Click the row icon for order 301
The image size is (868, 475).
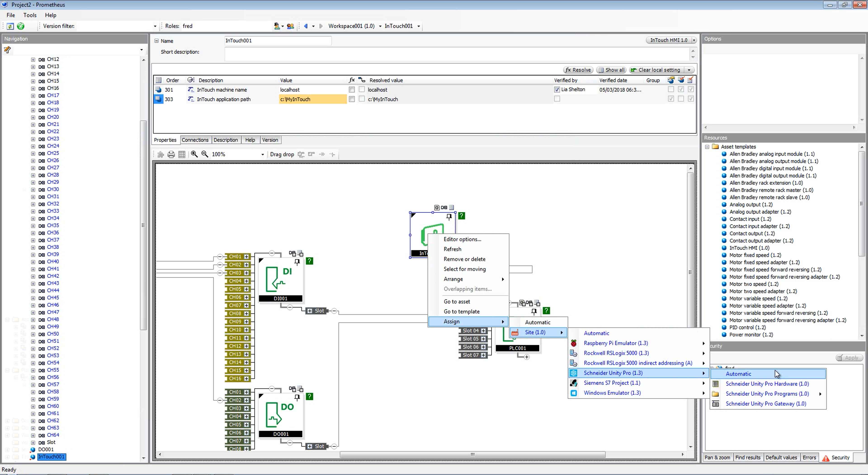click(158, 89)
